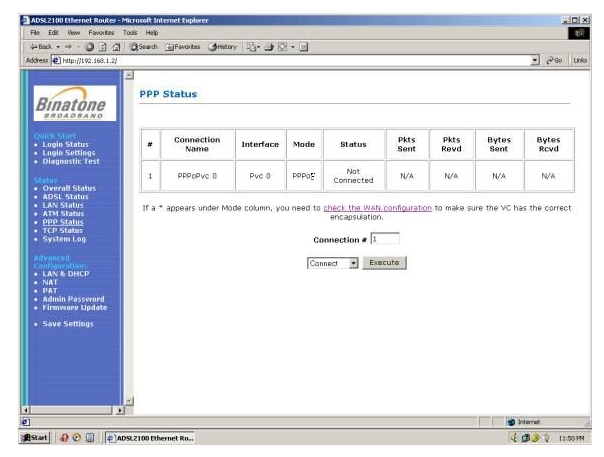Viewport: 604px width, 457px height.
Task: Open ATM Status in sidebar
Action: coord(63,214)
